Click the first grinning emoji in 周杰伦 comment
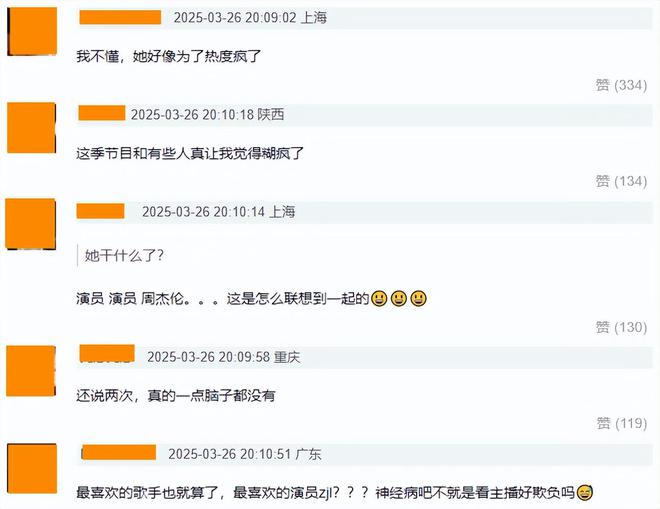The height and width of the screenshot is (509, 660). [379, 298]
